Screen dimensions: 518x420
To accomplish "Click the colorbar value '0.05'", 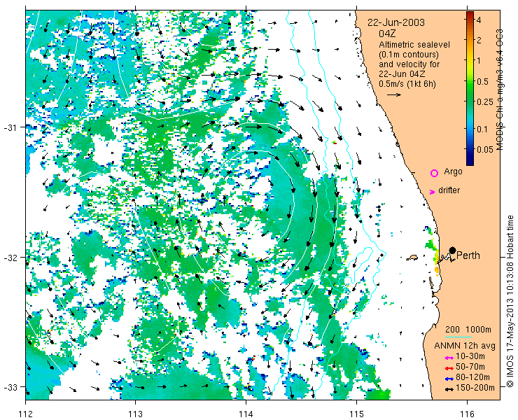I will [x=484, y=150].
